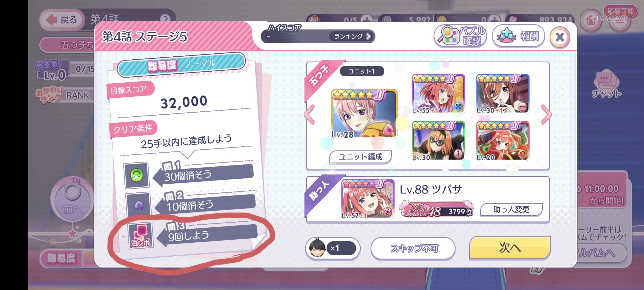Select the masked Lv.30 character card

(x=439, y=141)
